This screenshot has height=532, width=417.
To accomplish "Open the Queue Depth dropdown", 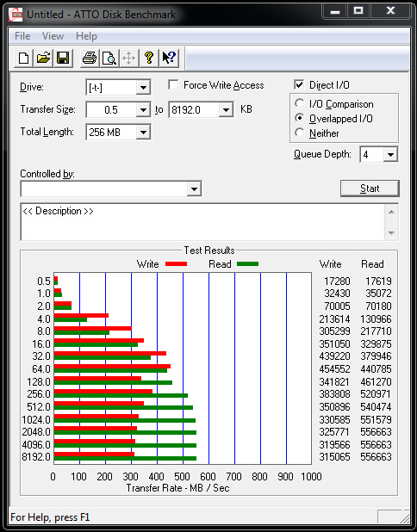I will tap(390, 155).
